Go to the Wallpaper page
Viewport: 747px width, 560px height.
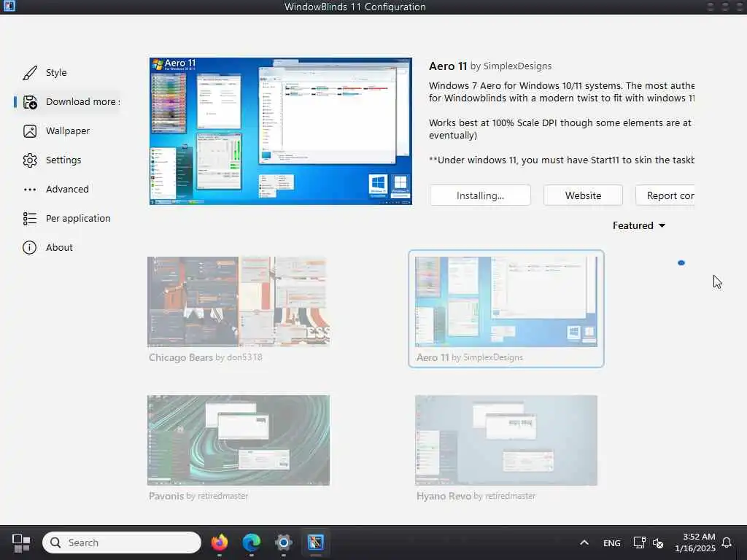(x=68, y=131)
